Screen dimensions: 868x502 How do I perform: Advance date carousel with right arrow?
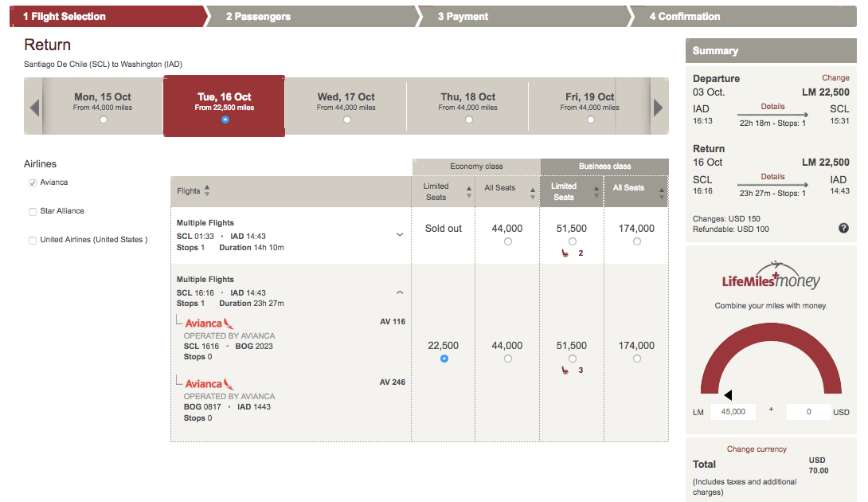tap(659, 107)
